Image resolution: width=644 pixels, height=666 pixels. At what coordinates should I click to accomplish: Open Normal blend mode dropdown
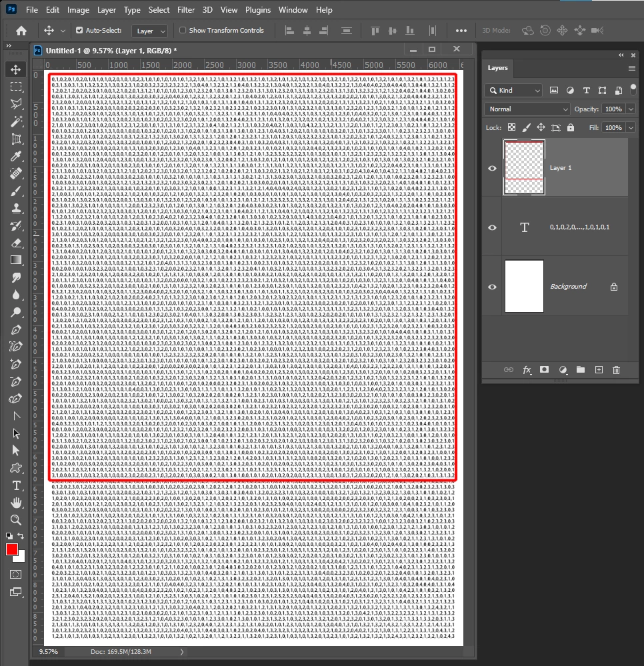click(527, 109)
